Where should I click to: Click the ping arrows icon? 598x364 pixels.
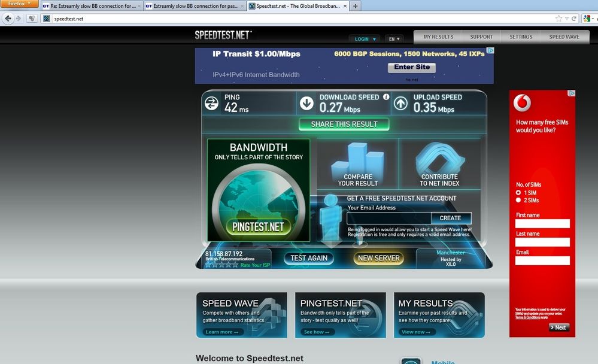click(211, 103)
